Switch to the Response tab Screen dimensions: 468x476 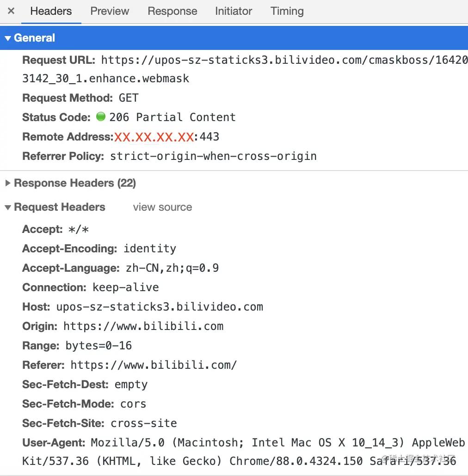172,11
